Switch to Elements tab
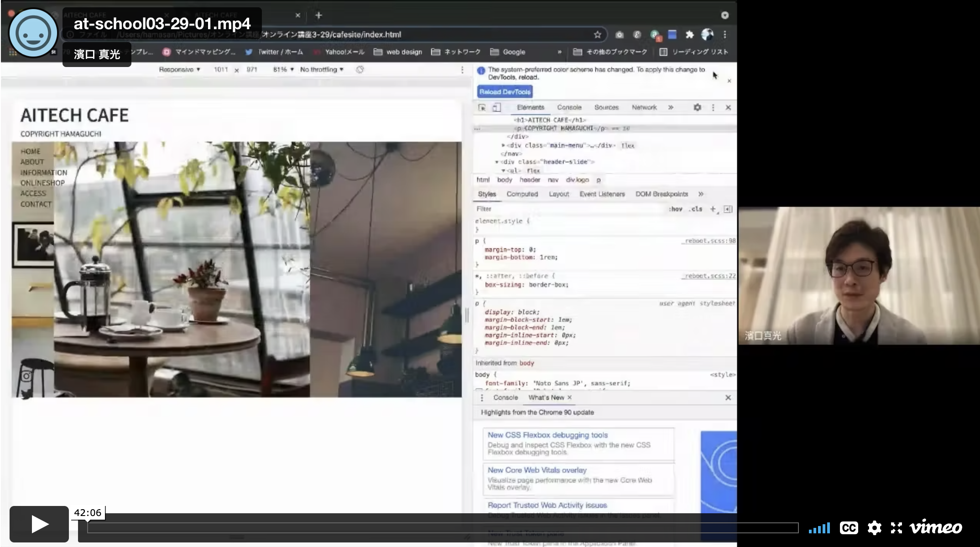The width and height of the screenshot is (980, 547). 531,108
